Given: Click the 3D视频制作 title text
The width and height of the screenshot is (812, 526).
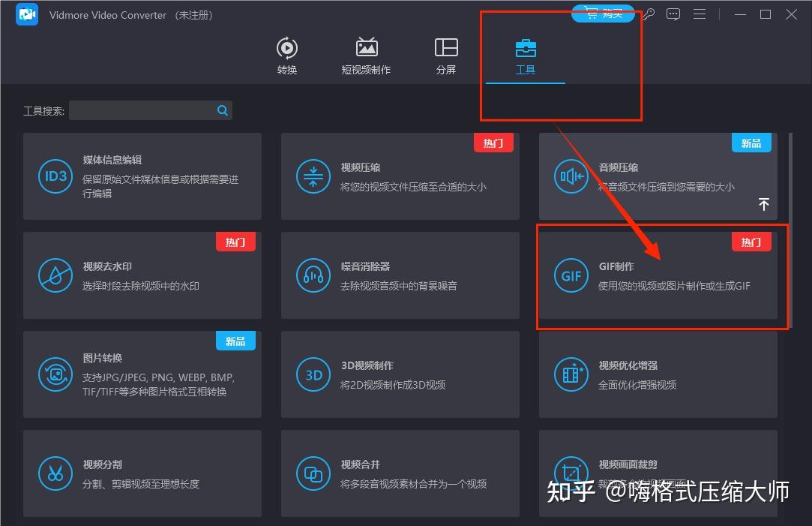Looking at the screenshot, I should coord(367,365).
